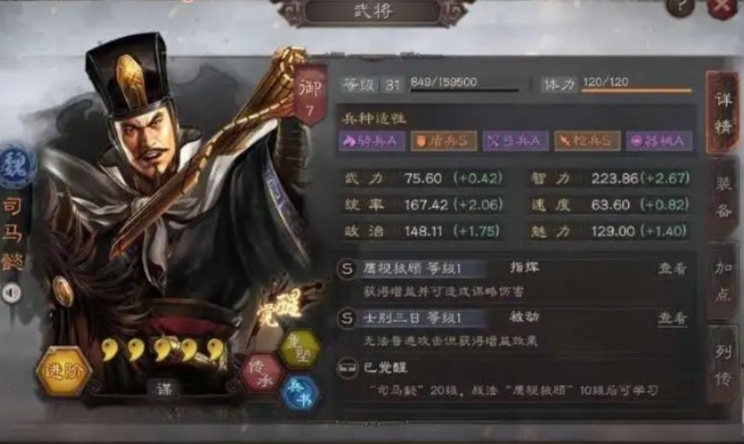Click the 进阶 gold hexagon button
This screenshot has width=744, height=444.
point(63,371)
